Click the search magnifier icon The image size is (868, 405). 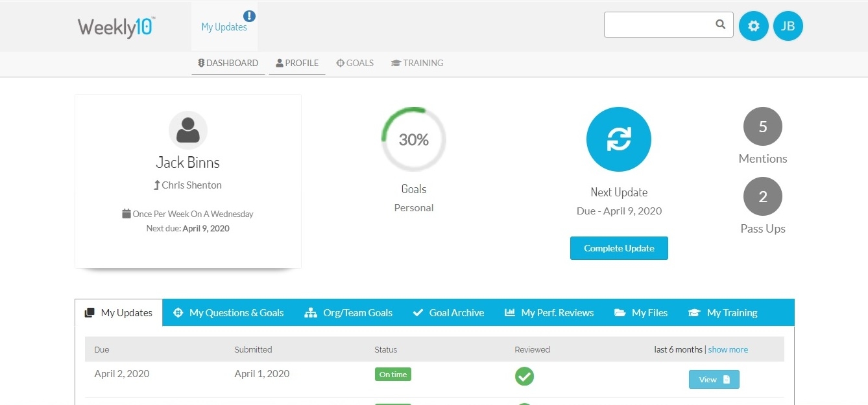coord(720,25)
